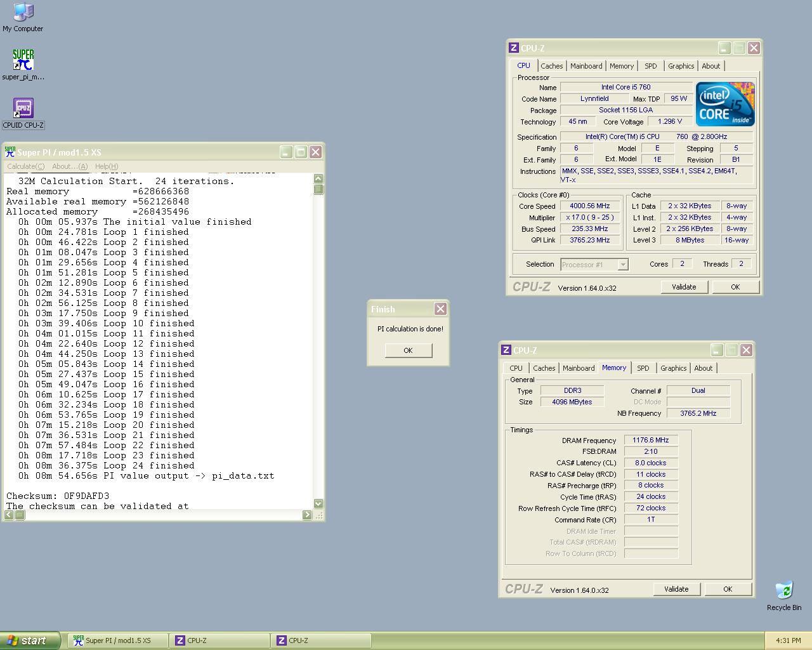Click Super PI vertical scrollbar down arrow
This screenshot has width=812, height=650.
318,503
